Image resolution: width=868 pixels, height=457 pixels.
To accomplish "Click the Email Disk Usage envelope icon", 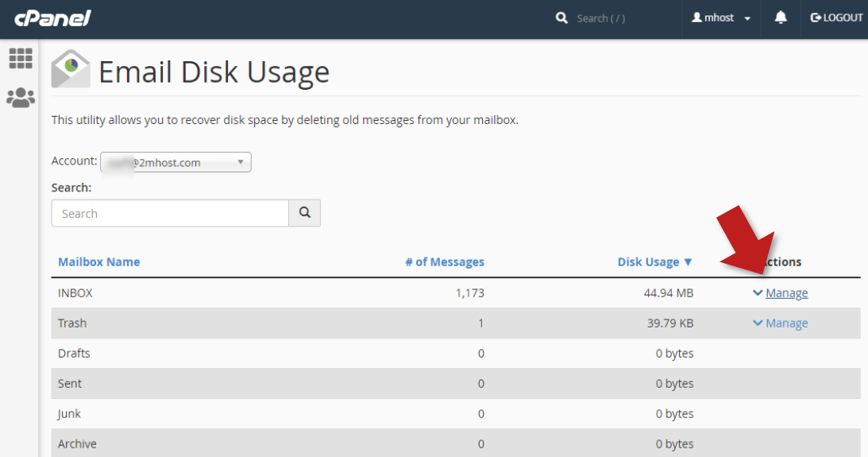I will tap(71, 70).
